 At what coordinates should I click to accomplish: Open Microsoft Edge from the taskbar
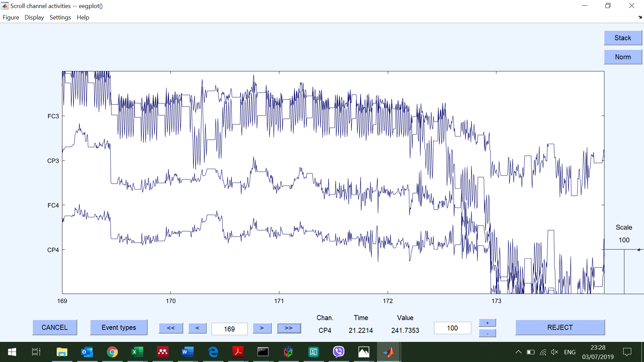(x=213, y=352)
